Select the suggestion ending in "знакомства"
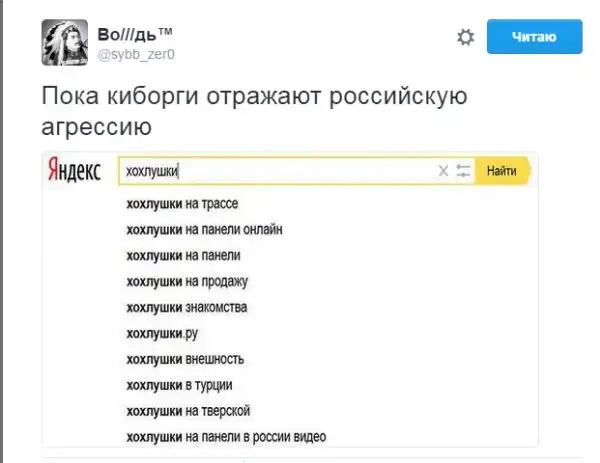600x463 pixels. 186,306
